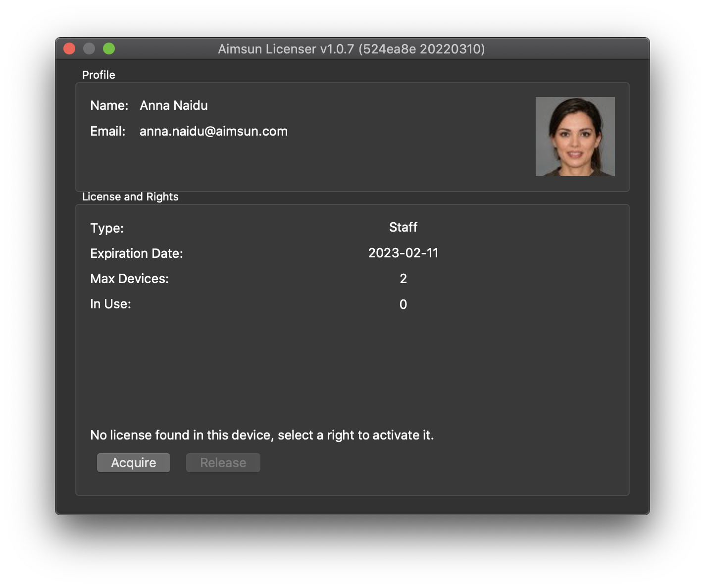The image size is (705, 588).
Task: Minimize window with the gray dot
Action: [89, 49]
